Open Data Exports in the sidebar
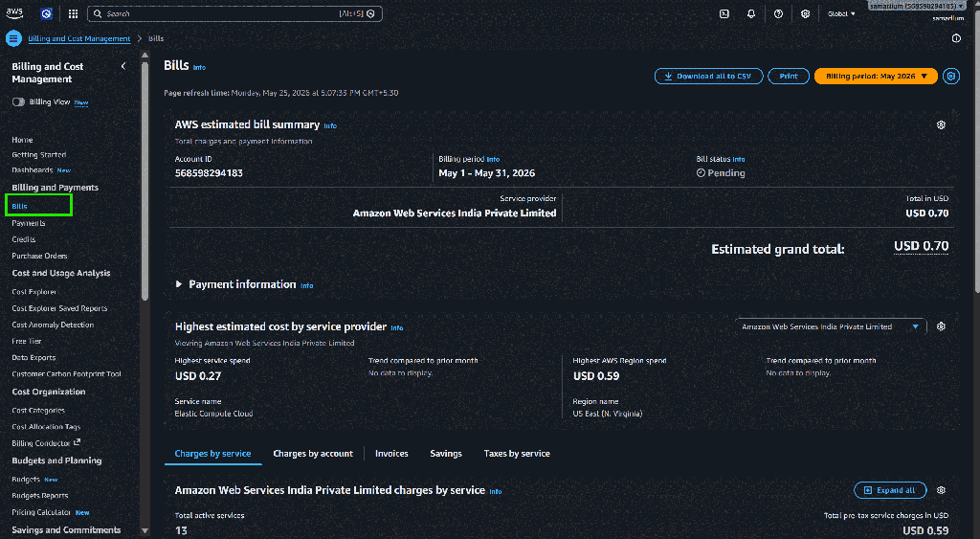 coord(33,357)
